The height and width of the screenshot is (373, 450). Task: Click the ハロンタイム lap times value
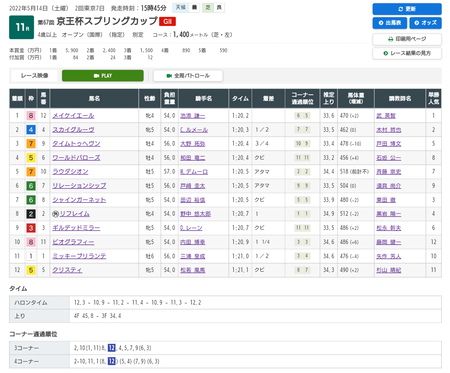[137, 303]
